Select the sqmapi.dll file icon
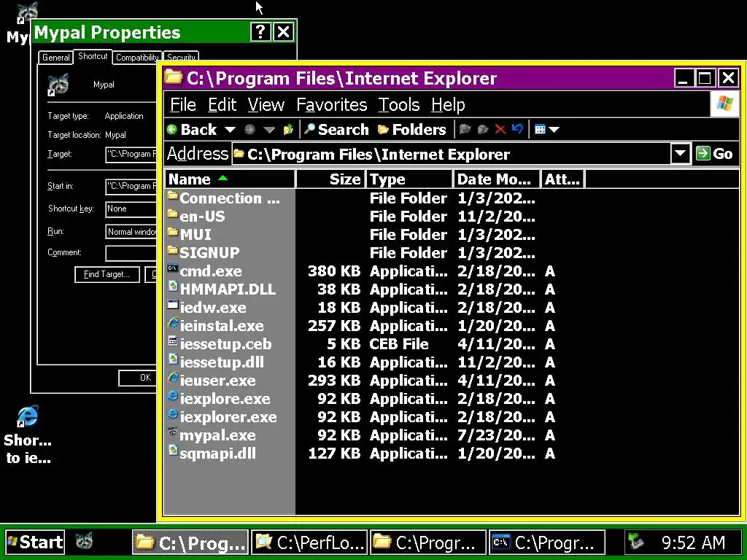The height and width of the screenshot is (560, 747). click(x=172, y=451)
